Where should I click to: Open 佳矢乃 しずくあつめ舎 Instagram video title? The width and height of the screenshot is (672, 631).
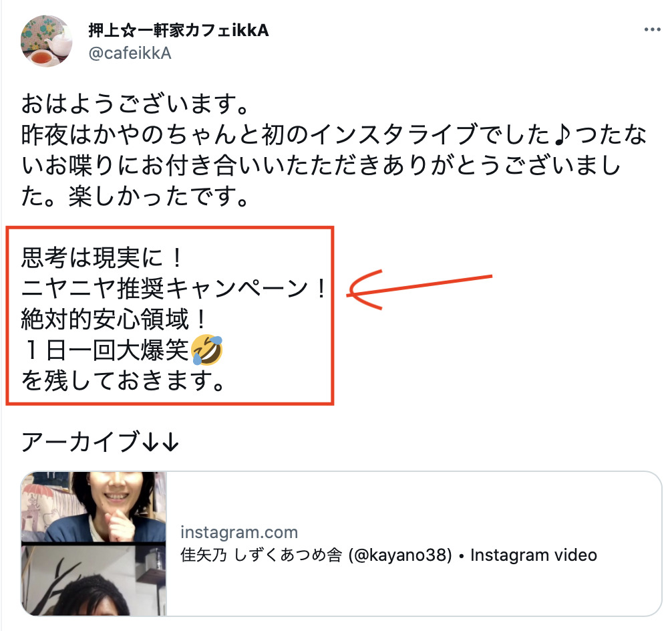[x=388, y=555]
